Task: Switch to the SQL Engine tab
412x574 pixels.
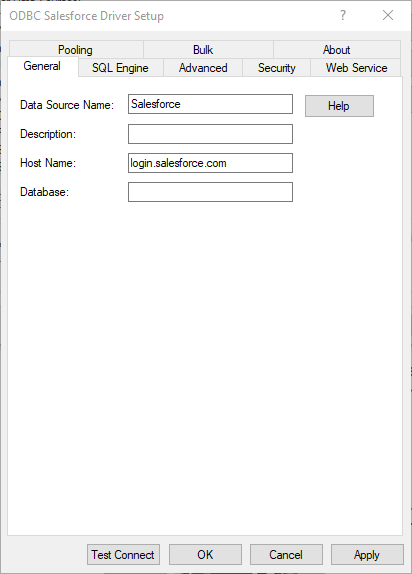Action: coord(120,68)
